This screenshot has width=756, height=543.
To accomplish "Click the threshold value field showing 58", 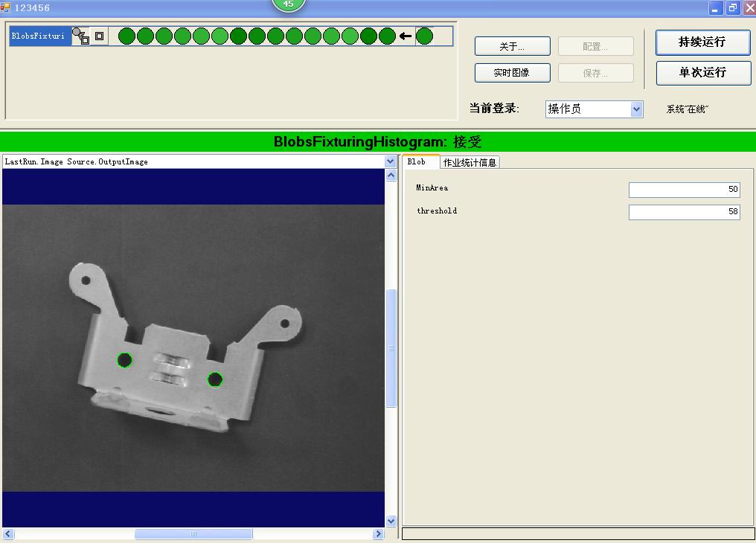I will (683, 212).
